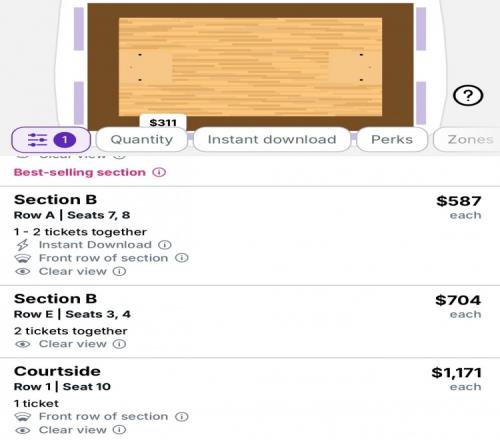Click info icon beside Courtside Clear view
500x440 pixels.
coord(119,430)
